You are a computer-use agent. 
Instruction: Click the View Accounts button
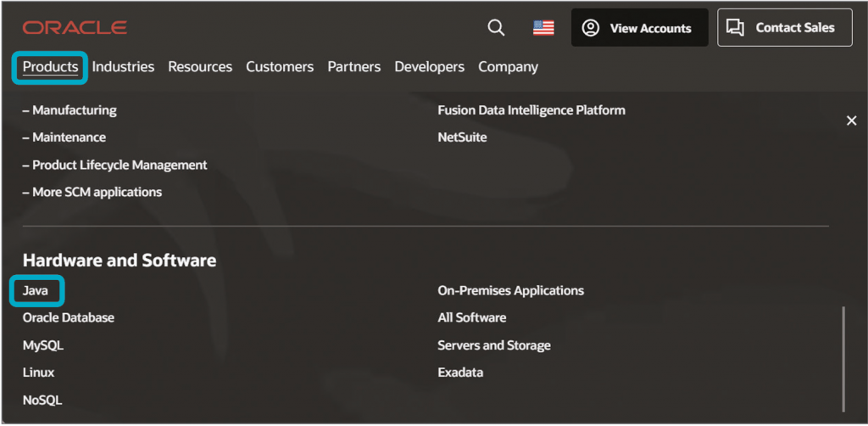639,28
